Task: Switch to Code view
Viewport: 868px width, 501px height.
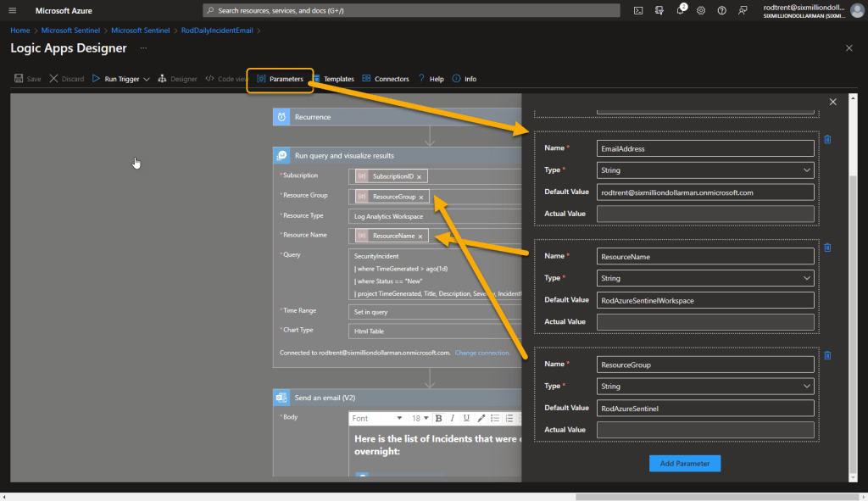Action: tap(225, 79)
